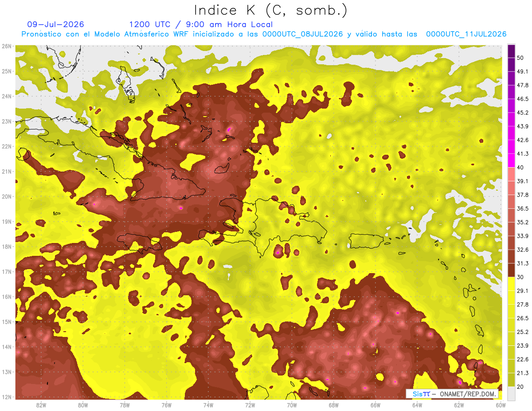Viewport: 532px width, 411px height.
Task: Click the latitude axis label '25N'
Action: [7, 71]
